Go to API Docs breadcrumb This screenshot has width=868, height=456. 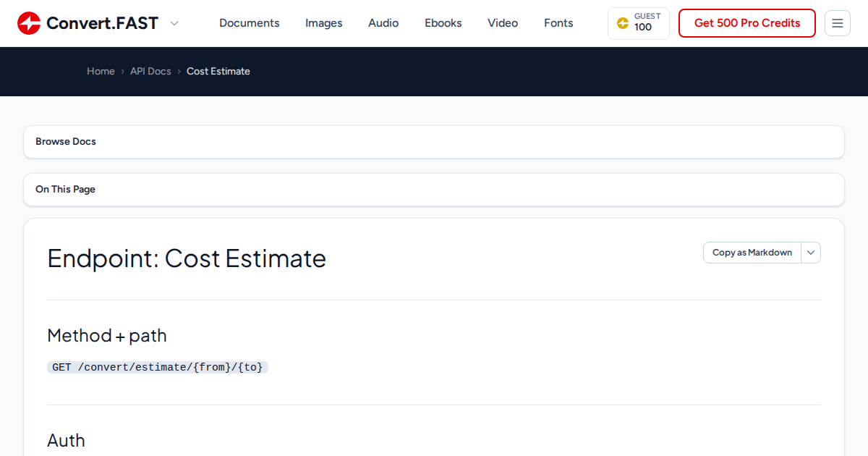150,71
